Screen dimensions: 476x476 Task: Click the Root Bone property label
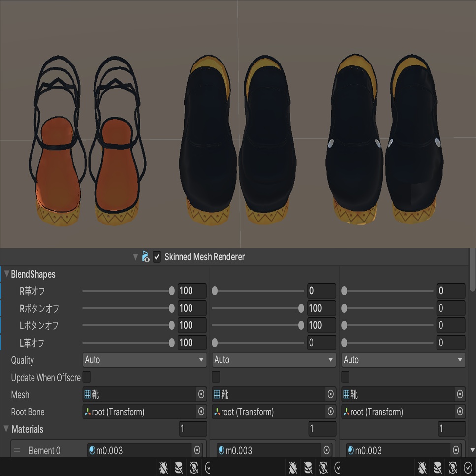(x=28, y=412)
